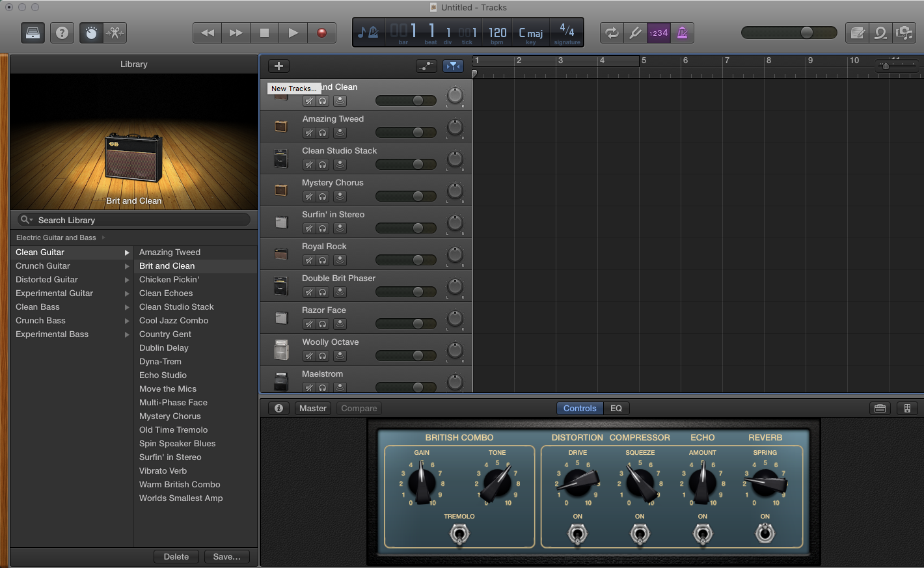Screen dimensions: 924x568
Task: Open the Tuner tool
Action: coord(634,33)
